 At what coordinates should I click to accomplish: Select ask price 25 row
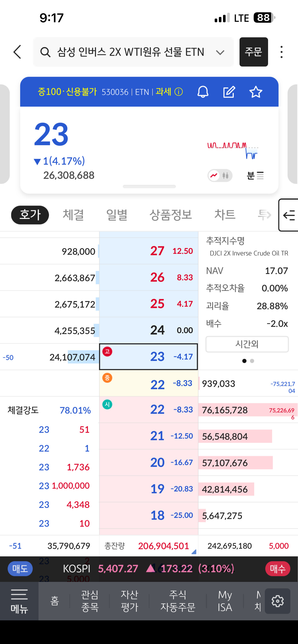149,304
